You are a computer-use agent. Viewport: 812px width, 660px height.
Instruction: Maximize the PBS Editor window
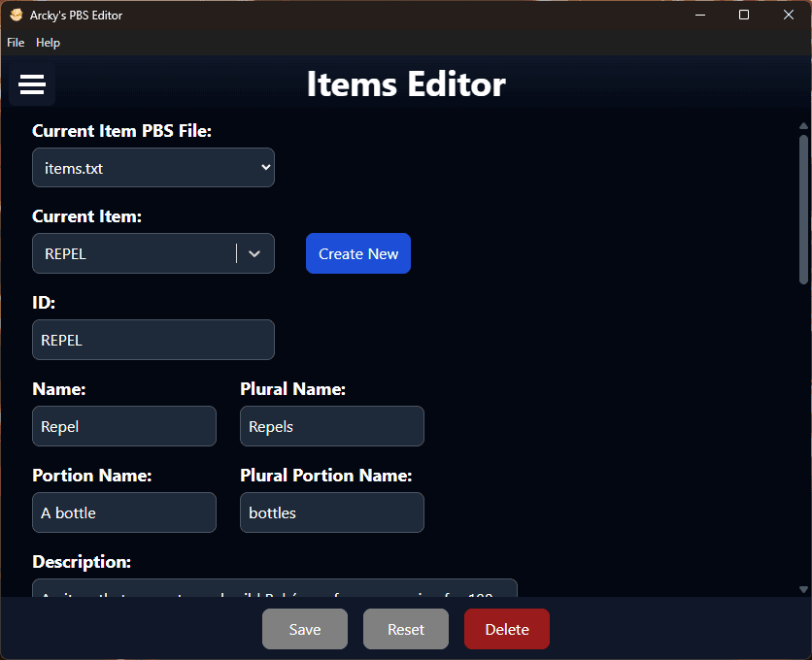tap(743, 15)
